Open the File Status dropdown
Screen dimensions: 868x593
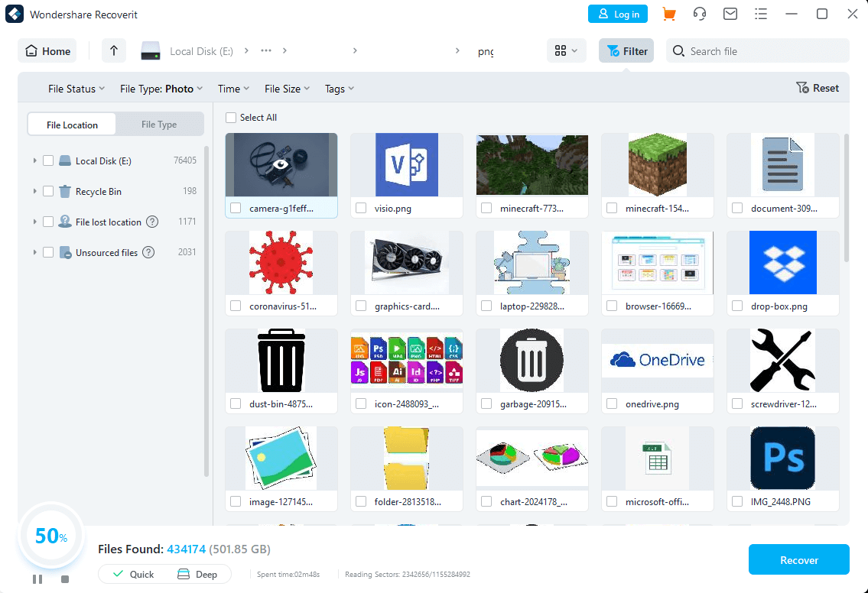click(x=76, y=89)
